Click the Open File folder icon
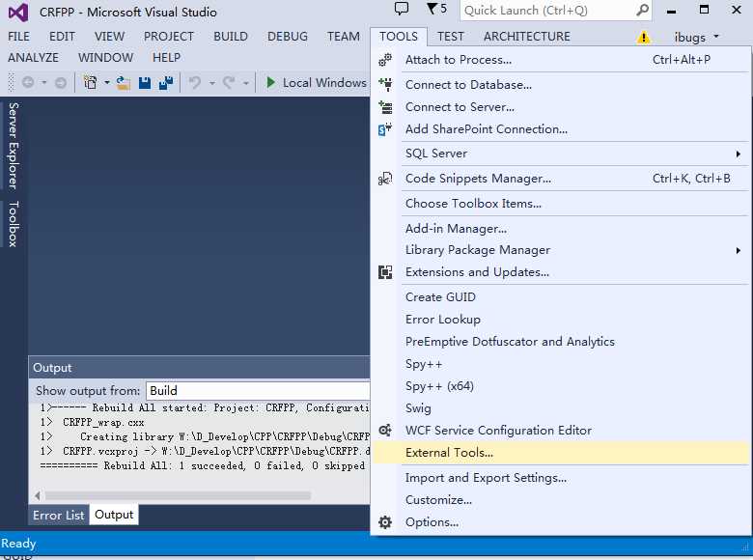Image resolution: width=753 pixels, height=560 pixels. [x=124, y=83]
